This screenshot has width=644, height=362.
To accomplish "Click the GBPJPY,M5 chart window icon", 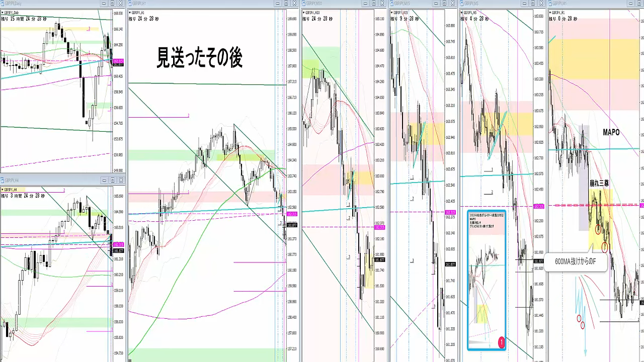I will click(461, 3).
